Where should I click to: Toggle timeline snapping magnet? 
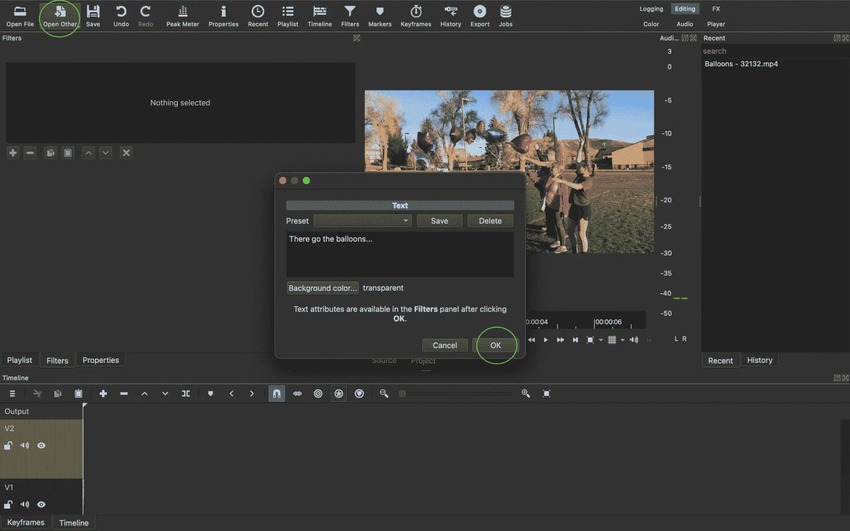pos(277,394)
